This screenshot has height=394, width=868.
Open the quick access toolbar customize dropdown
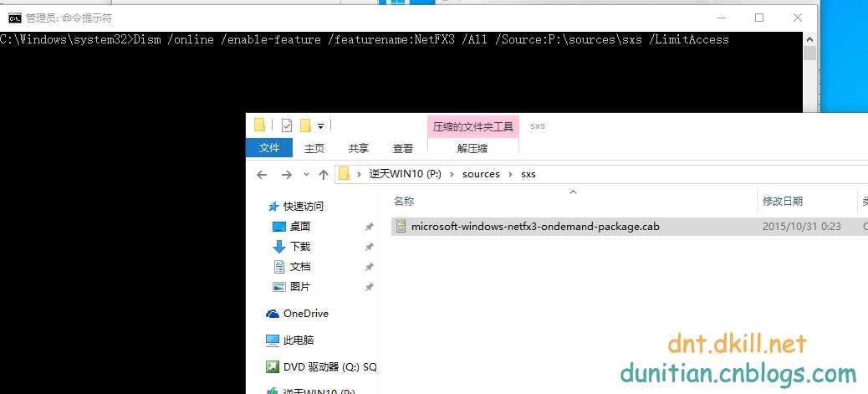[x=320, y=126]
